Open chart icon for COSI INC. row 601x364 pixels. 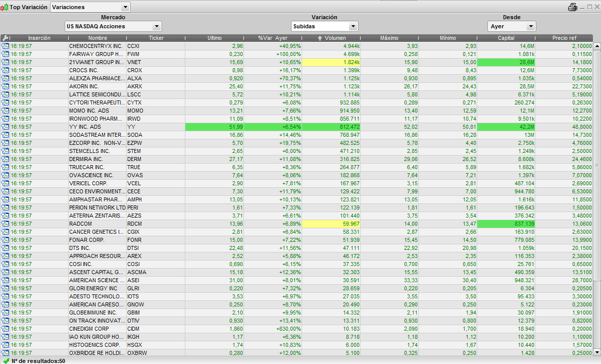point(6,264)
